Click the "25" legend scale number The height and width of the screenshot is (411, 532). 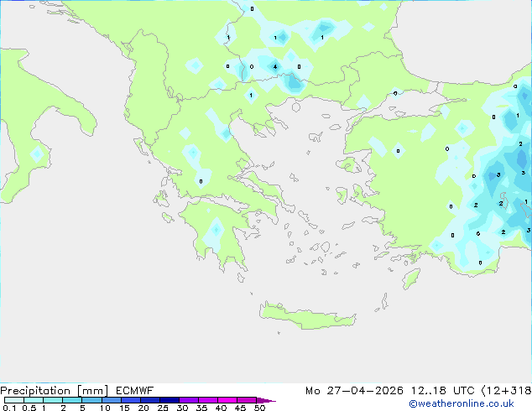tap(163, 408)
